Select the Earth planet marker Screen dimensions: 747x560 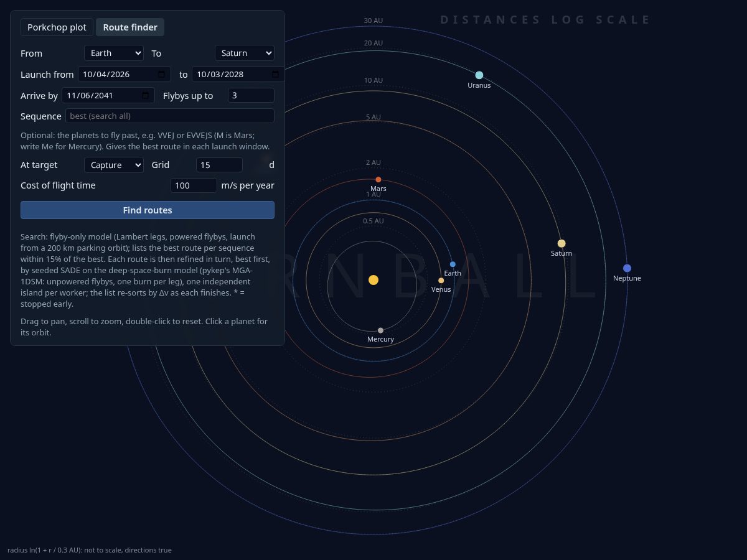click(x=453, y=264)
